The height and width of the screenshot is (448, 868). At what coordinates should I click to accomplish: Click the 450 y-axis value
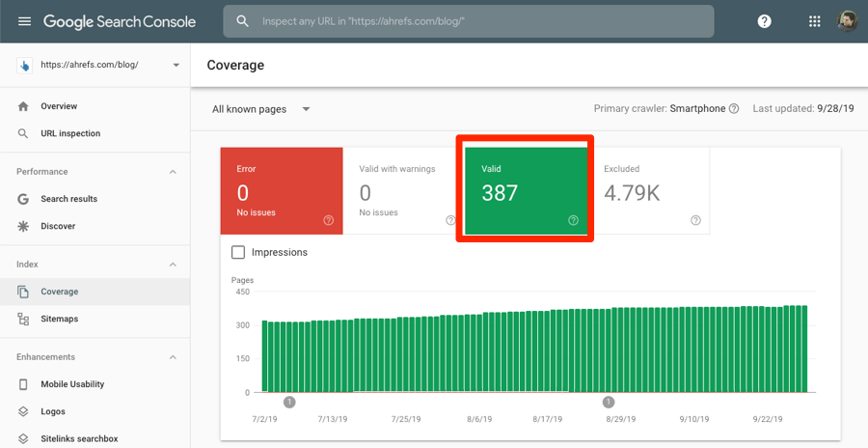tap(243, 292)
